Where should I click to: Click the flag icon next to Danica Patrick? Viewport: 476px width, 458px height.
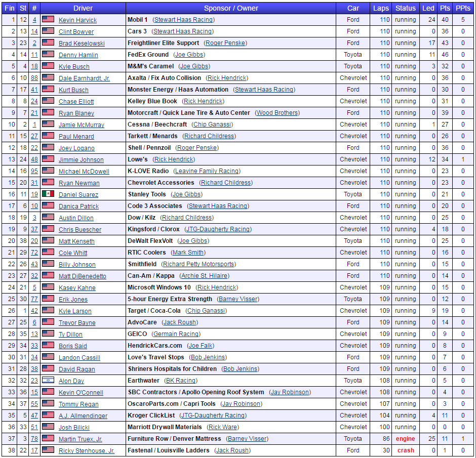click(x=48, y=206)
